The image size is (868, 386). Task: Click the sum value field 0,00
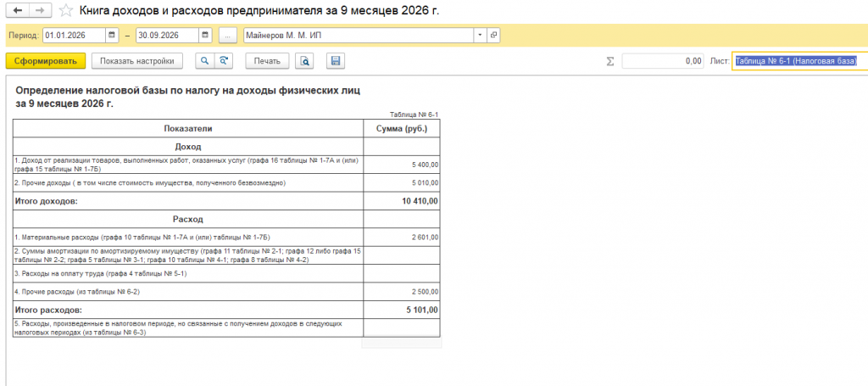pos(663,61)
